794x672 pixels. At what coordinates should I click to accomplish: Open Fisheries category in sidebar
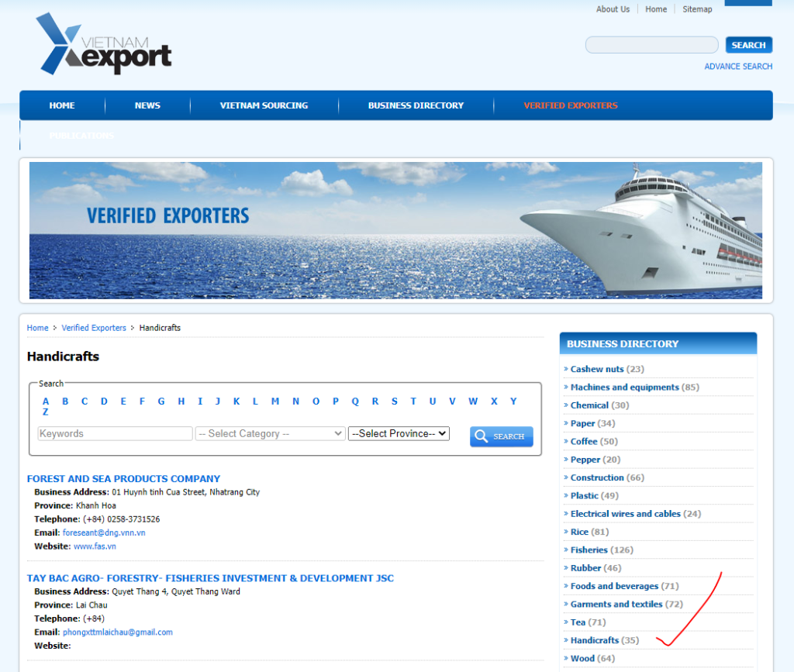click(x=589, y=550)
